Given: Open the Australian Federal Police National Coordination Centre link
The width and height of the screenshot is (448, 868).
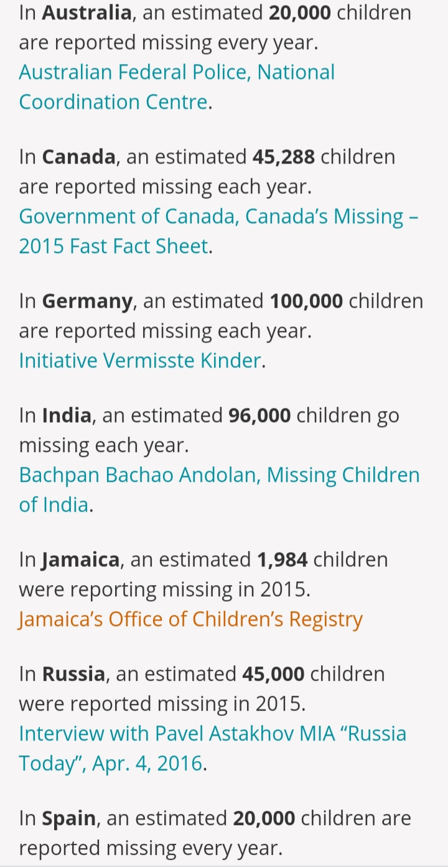Looking at the screenshot, I should [x=177, y=87].
